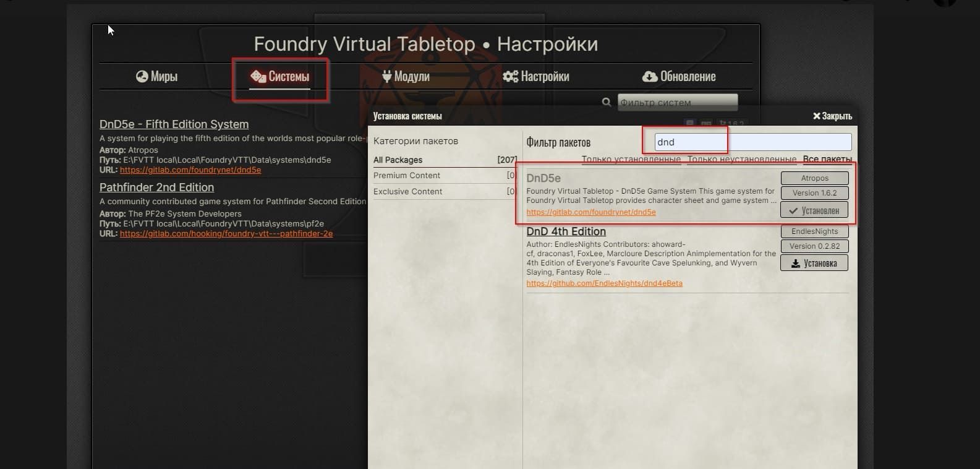The width and height of the screenshot is (980, 469).
Task: Click the pf2e systems path text
Action: [211, 223]
